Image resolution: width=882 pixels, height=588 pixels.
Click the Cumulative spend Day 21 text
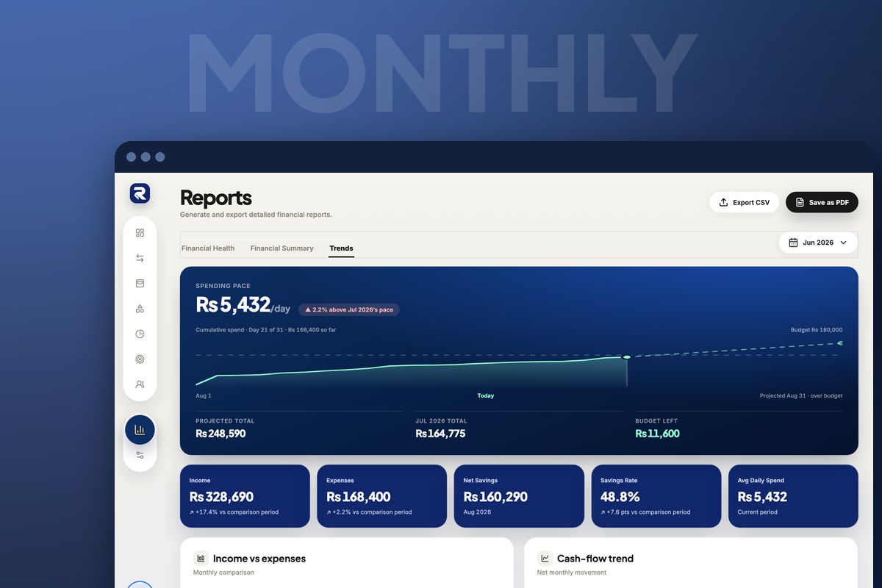[266, 330]
